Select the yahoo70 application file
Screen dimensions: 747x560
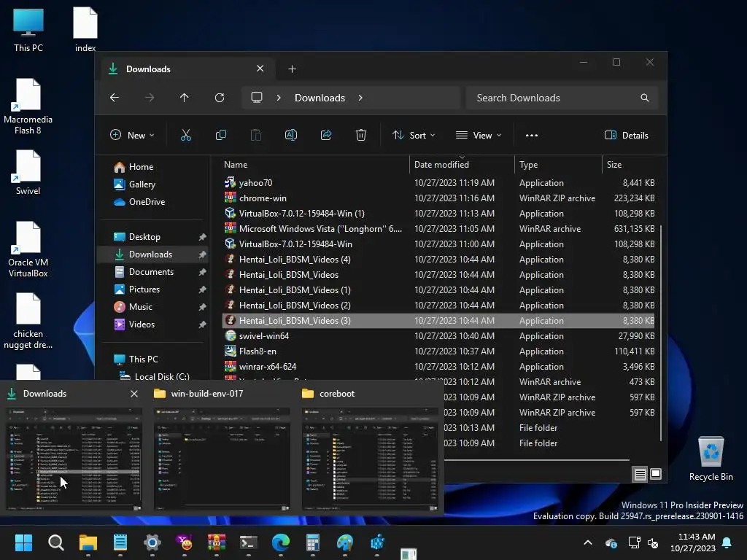tap(438, 183)
